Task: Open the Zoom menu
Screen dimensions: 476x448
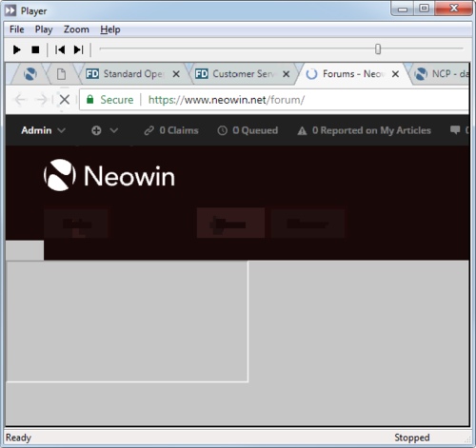Action: pos(76,29)
